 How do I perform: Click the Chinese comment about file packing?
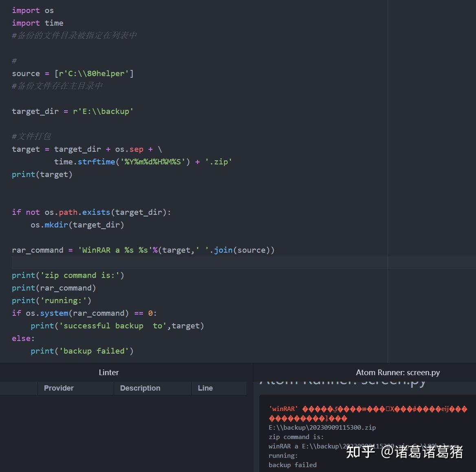coord(31,136)
